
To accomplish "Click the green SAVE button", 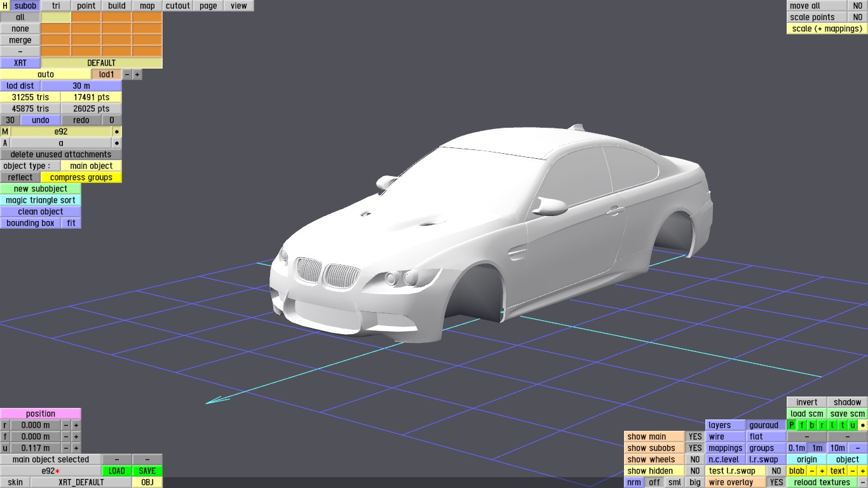I will click(147, 471).
